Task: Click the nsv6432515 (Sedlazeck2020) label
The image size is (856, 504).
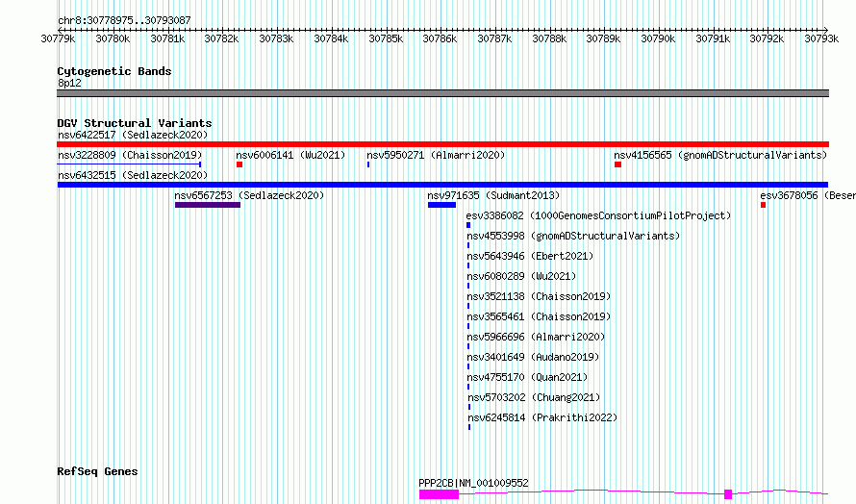Action: click(x=133, y=175)
